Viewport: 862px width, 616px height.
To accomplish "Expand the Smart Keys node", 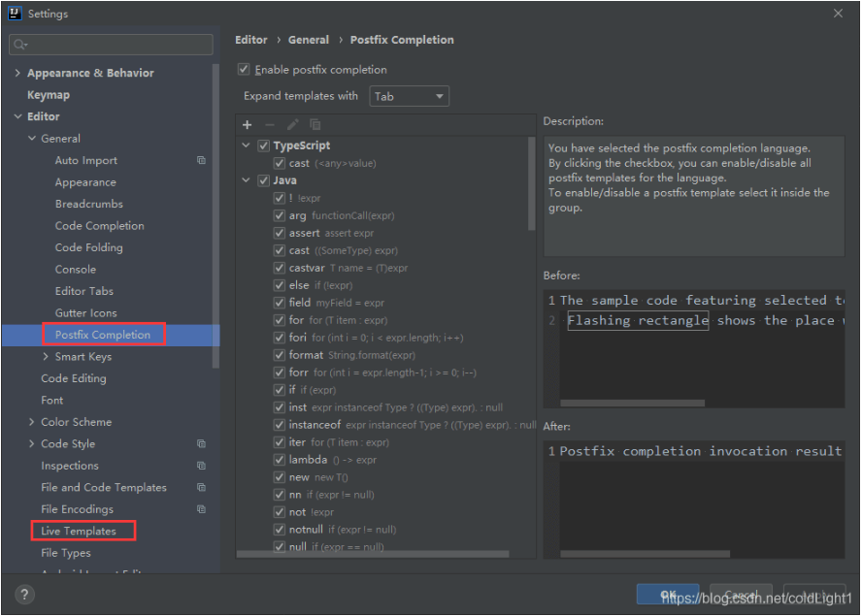I will tap(46, 357).
